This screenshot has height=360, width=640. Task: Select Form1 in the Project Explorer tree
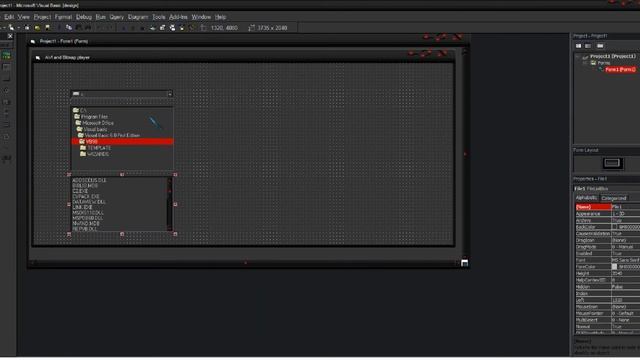click(620, 69)
